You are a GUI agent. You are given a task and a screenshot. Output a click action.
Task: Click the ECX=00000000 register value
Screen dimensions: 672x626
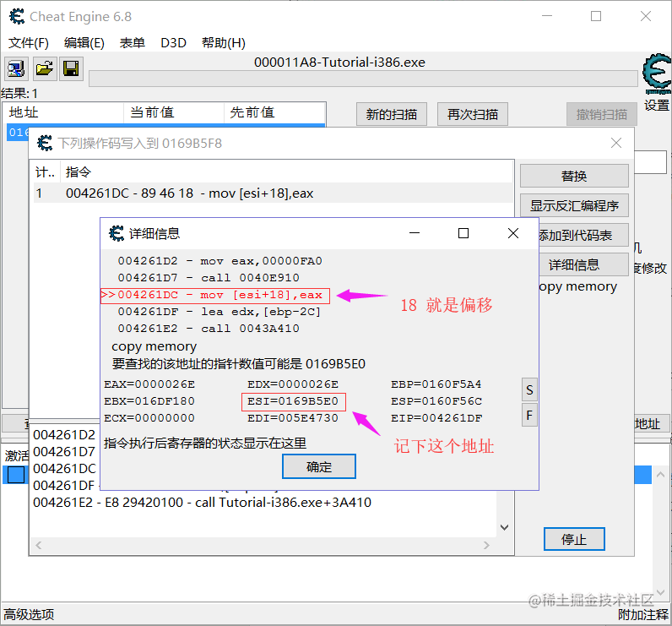[x=149, y=418]
